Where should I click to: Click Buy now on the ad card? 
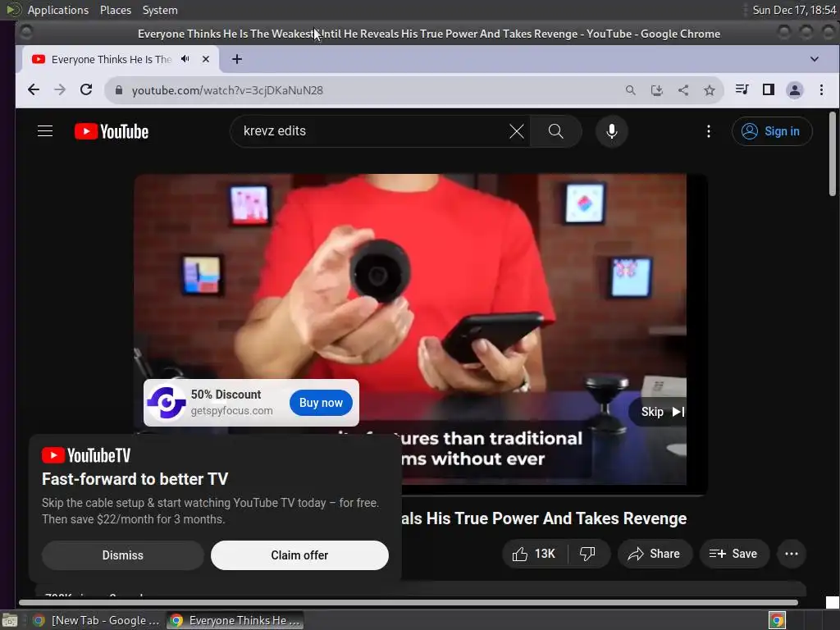(x=321, y=403)
